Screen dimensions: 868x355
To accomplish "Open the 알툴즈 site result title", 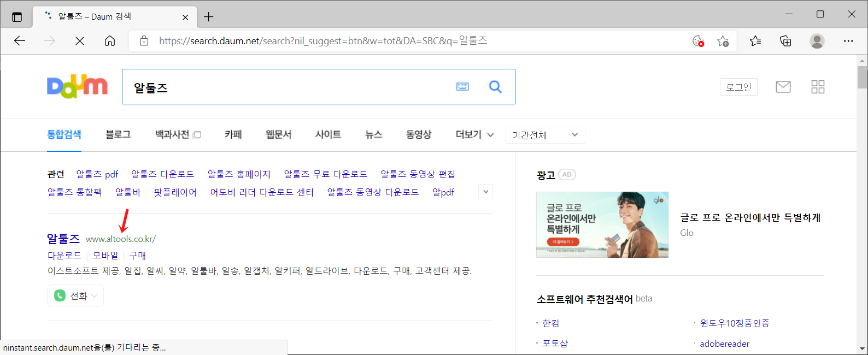I will [x=63, y=239].
